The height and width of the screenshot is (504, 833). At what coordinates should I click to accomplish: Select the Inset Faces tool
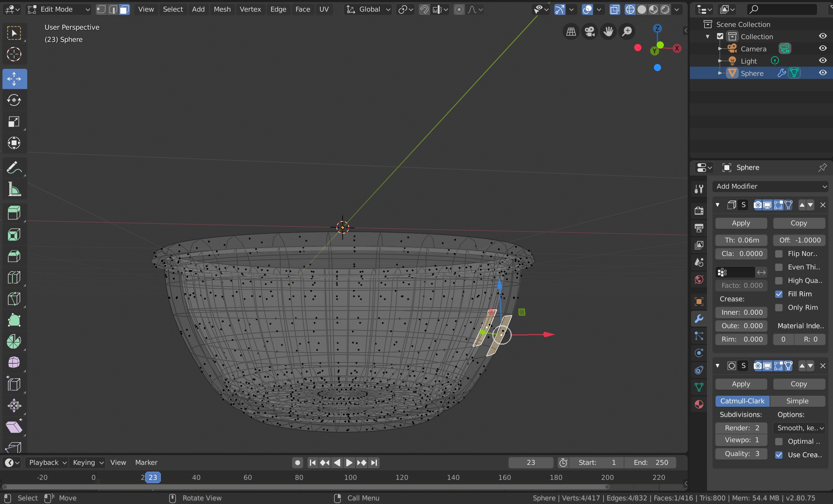click(x=14, y=234)
